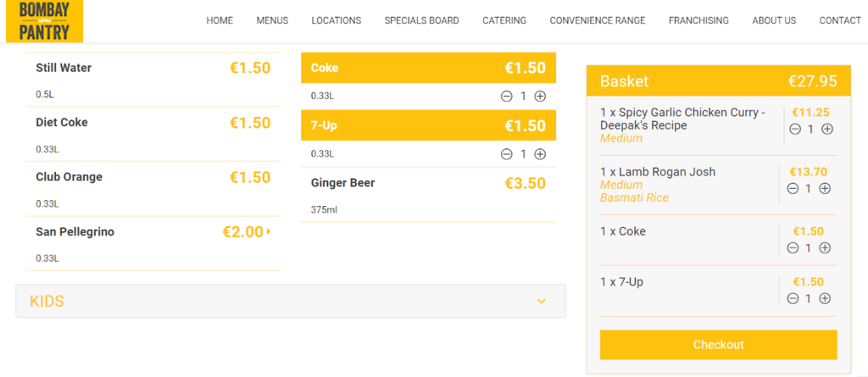Increase Coke quantity in the basket
868x377 pixels.
[825, 248]
